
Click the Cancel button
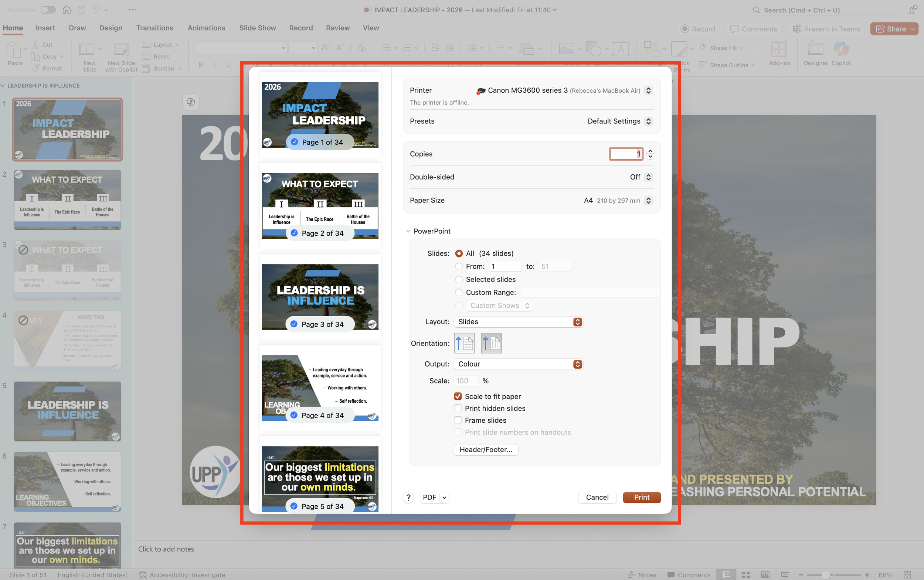tap(597, 497)
